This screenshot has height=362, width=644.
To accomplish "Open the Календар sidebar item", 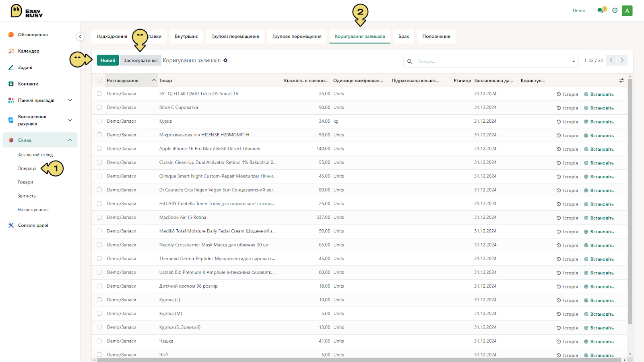I will point(29,51).
